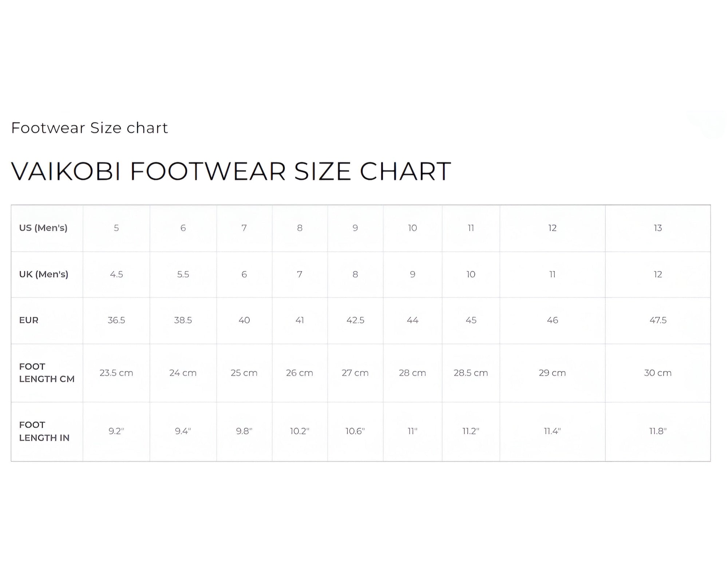Viewport: 728px width, 582px height.
Task: Click the 28.5 cm foot length cell
Action: coord(470,373)
